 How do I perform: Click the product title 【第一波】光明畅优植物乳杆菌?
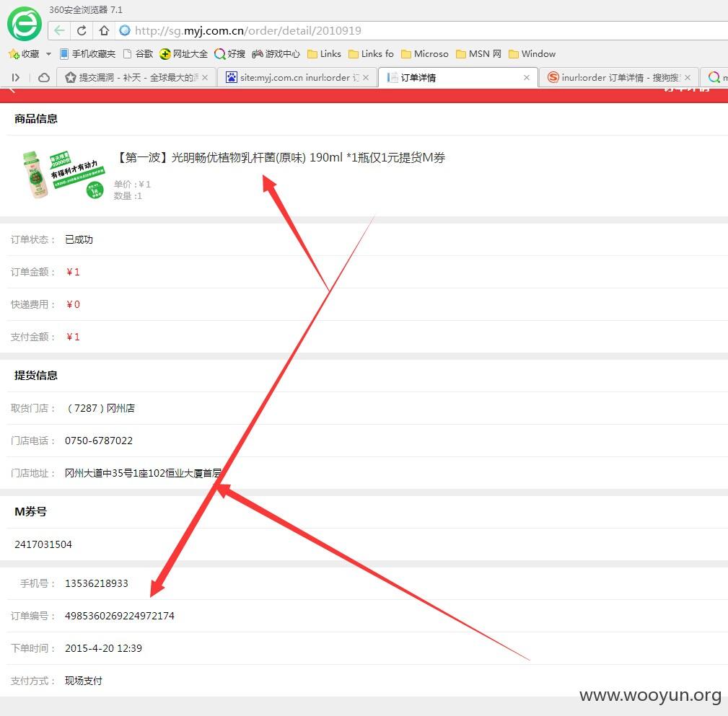click(281, 158)
